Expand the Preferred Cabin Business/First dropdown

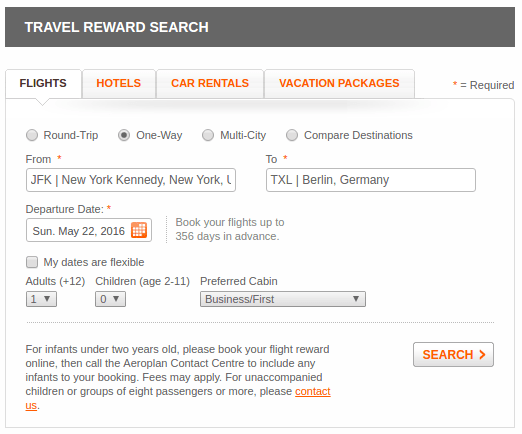click(283, 299)
